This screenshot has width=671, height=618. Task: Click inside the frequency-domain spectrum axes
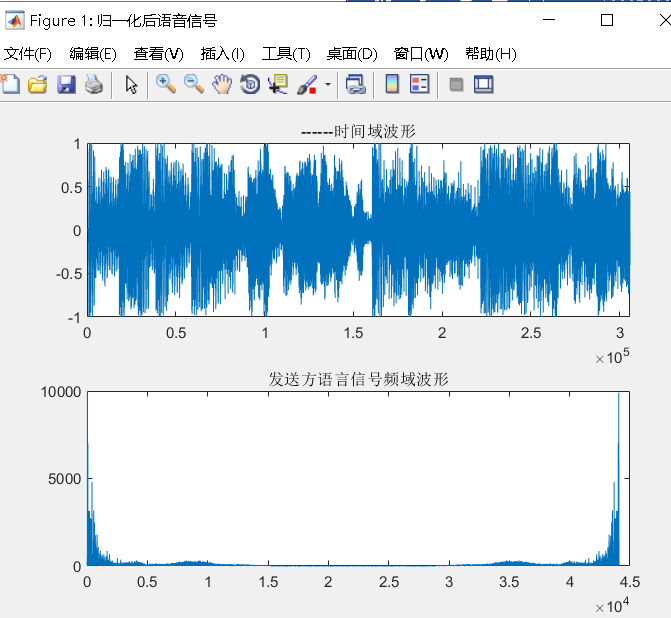[x=358, y=478]
